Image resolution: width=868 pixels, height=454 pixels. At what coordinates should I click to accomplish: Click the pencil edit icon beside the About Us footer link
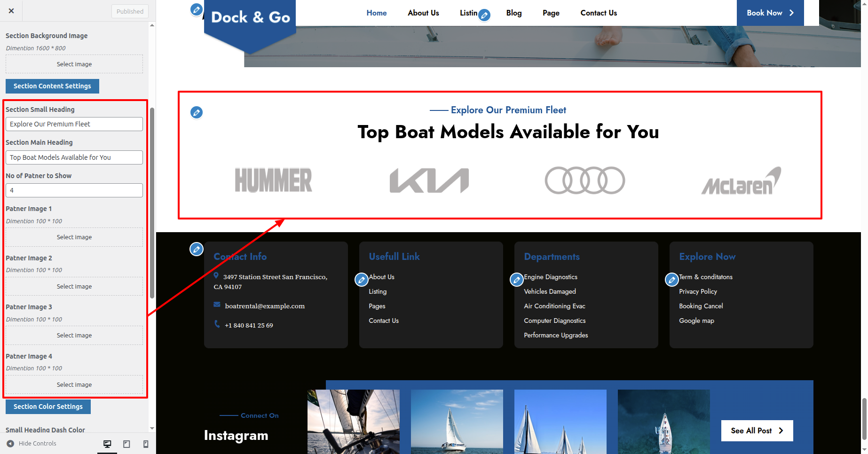[361, 280]
